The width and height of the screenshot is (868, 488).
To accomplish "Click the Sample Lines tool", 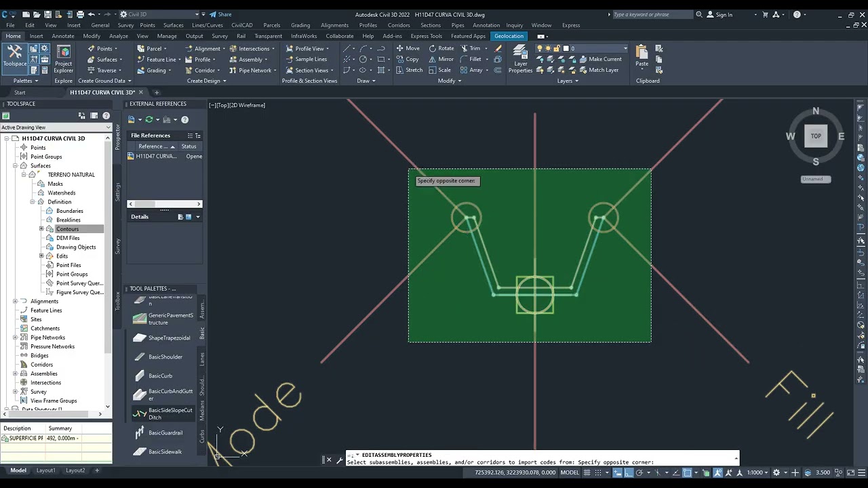I will click(x=306, y=59).
